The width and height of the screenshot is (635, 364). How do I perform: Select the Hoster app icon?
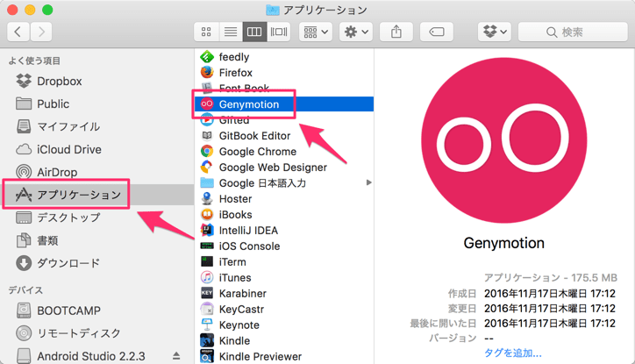[x=207, y=199]
